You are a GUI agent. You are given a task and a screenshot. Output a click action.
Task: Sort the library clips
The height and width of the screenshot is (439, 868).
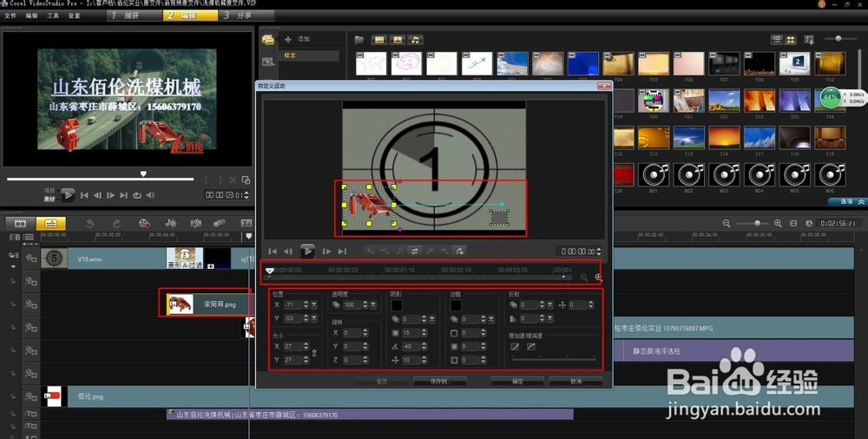point(810,40)
